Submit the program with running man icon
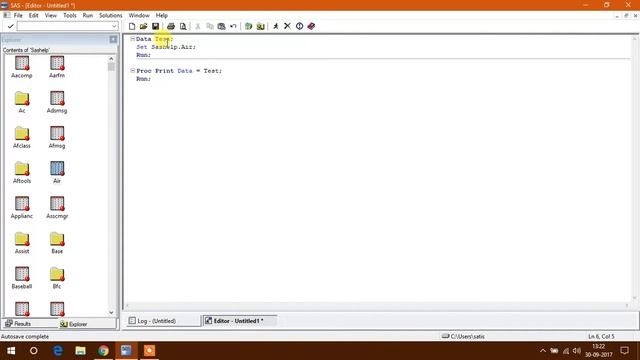Viewport: 640px width, 360px height. [x=276, y=26]
